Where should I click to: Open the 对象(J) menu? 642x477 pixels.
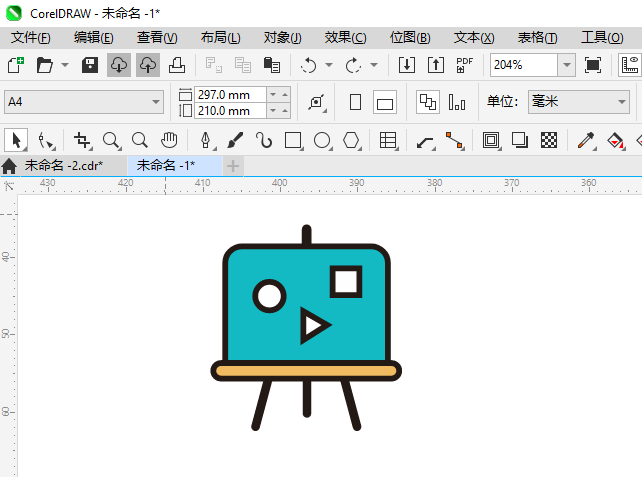(283, 38)
